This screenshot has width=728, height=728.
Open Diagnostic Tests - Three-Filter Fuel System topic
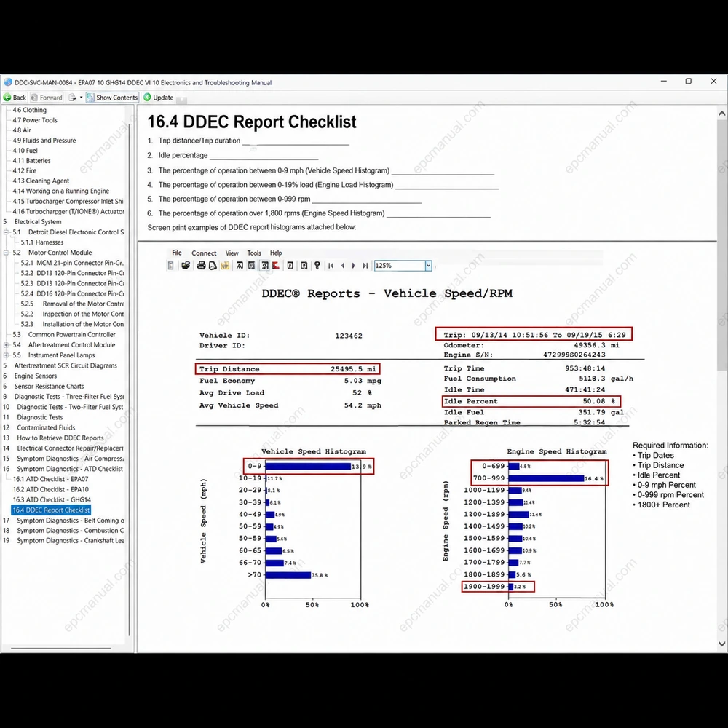(69, 397)
